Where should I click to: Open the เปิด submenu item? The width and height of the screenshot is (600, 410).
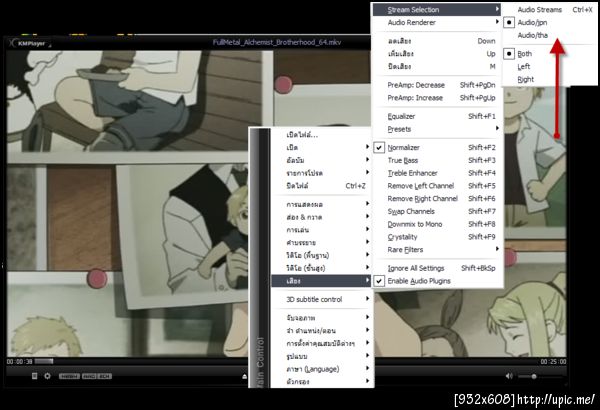coord(321,147)
